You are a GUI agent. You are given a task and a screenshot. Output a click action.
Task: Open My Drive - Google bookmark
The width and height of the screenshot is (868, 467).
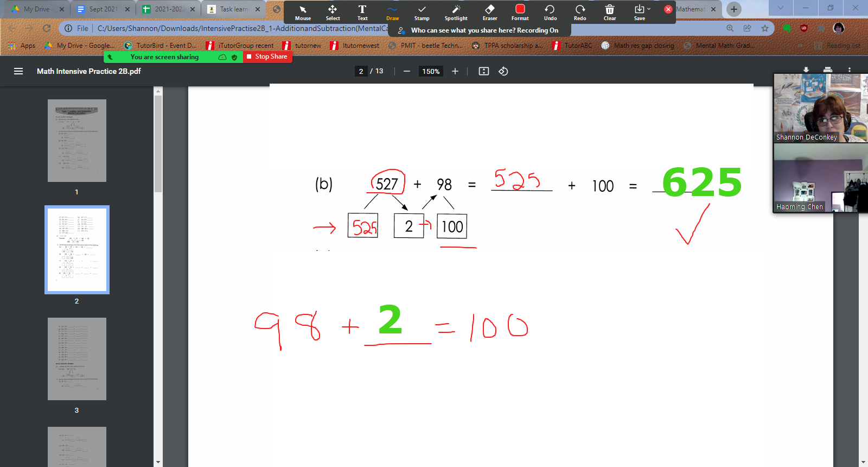coord(79,46)
